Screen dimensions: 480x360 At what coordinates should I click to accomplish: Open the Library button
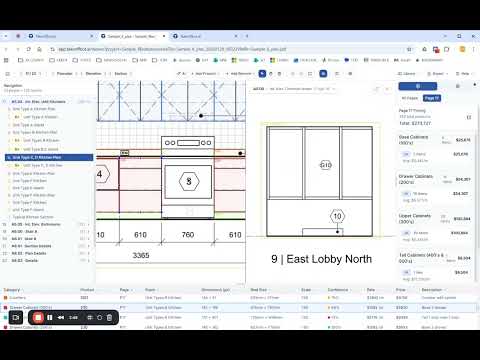pos(407,74)
